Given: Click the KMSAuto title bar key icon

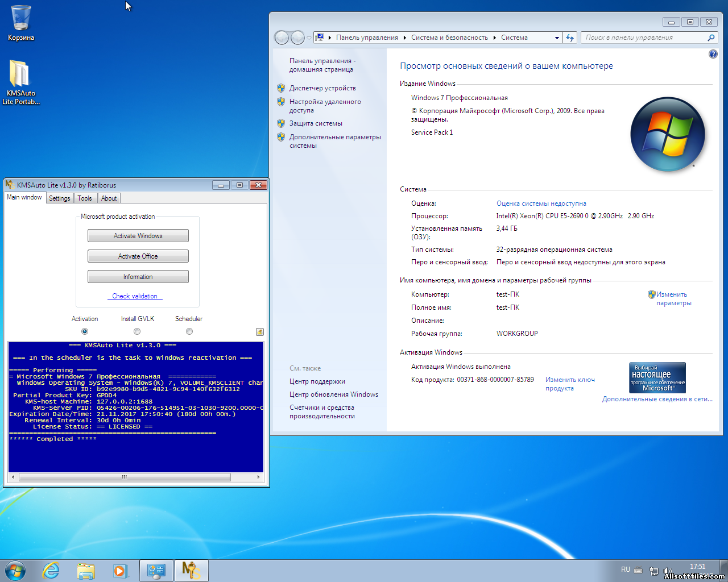Looking at the screenshot, I should pyautogui.click(x=10, y=185).
